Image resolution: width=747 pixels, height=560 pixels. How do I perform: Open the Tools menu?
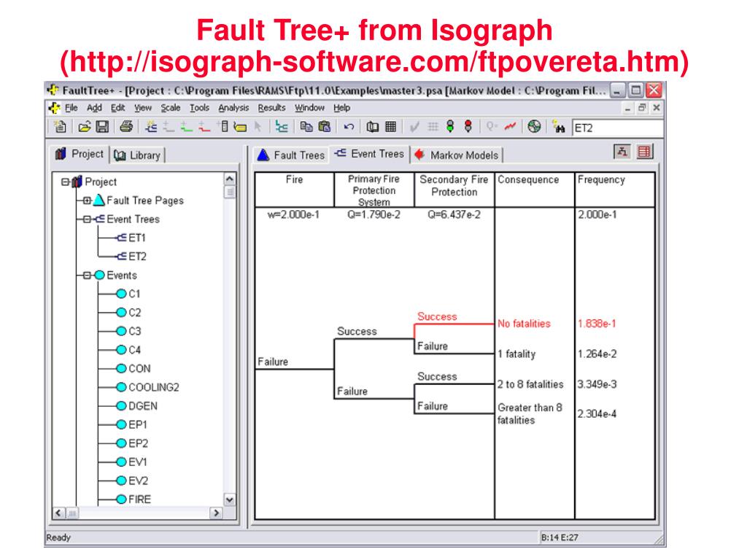[199, 108]
